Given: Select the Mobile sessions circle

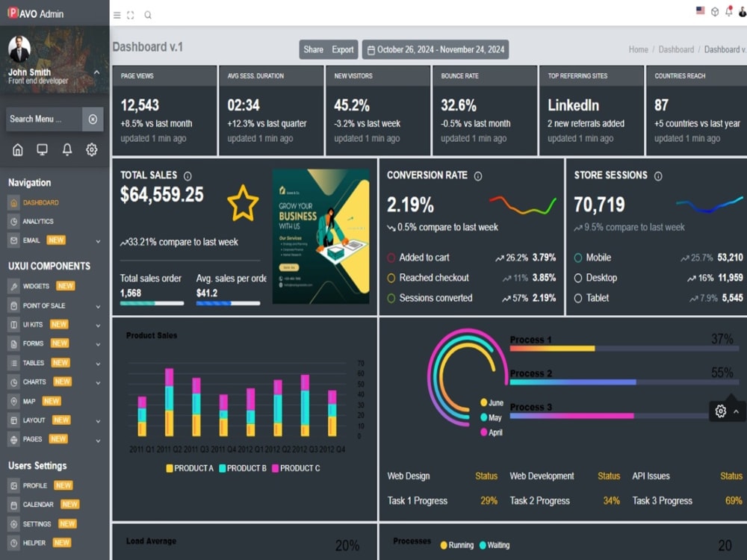Looking at the screenshot, I should 578,258.
